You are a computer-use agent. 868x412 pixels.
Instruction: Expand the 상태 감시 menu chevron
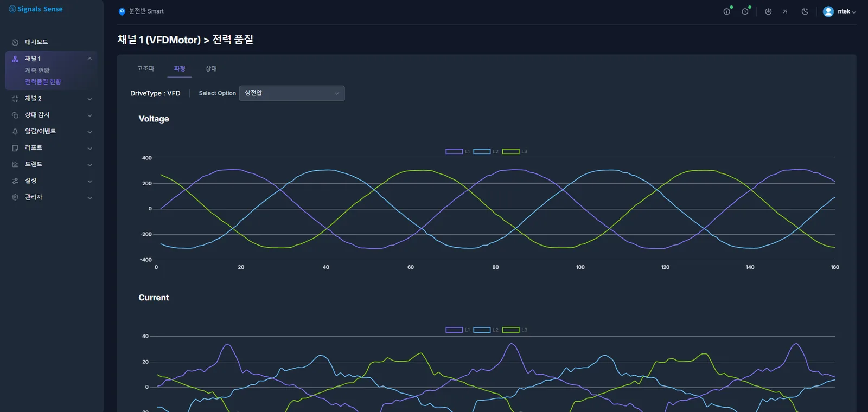[x=90, y=115]
